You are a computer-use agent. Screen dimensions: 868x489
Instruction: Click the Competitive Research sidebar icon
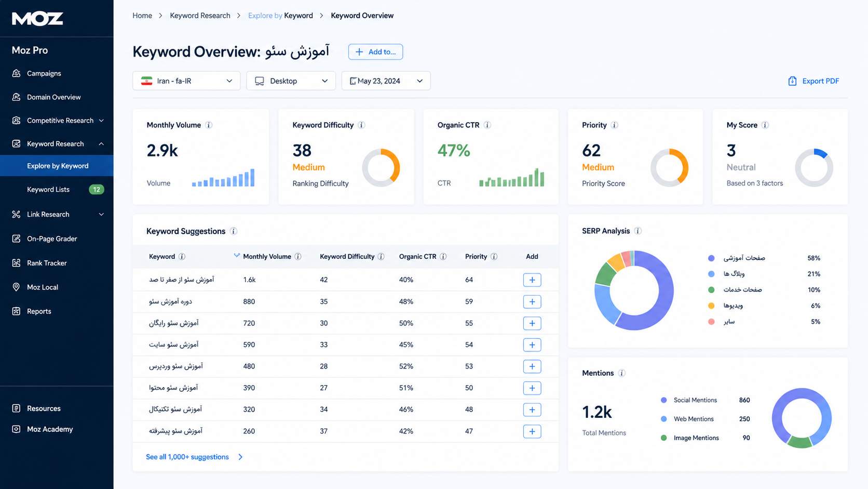click(16, 120)
